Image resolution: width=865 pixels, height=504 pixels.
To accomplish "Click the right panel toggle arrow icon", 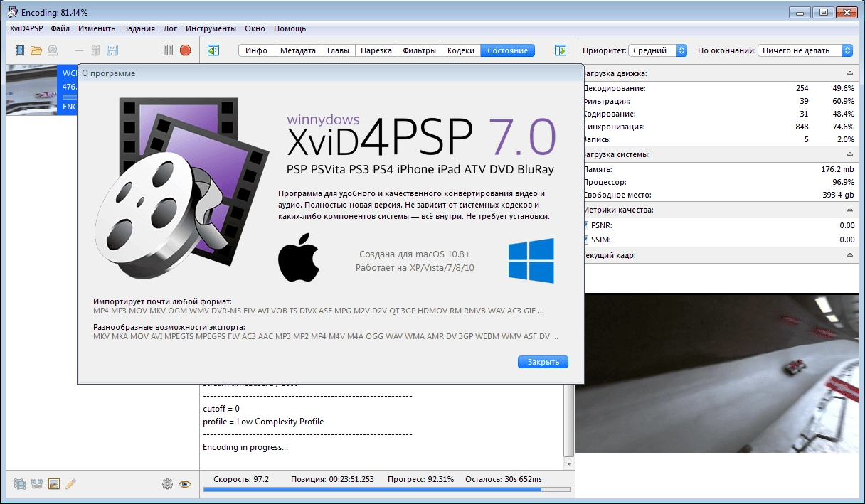I will [x=561, y=50].
